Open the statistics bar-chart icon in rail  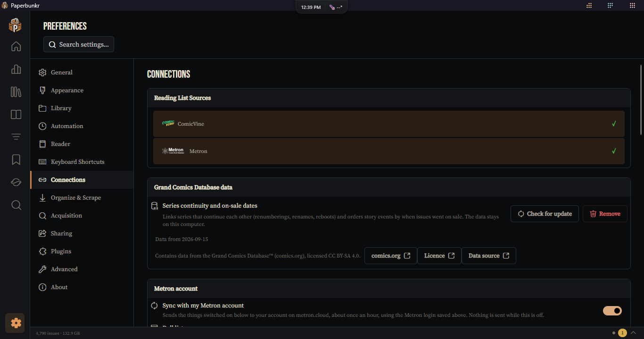[x=16, y=69]
